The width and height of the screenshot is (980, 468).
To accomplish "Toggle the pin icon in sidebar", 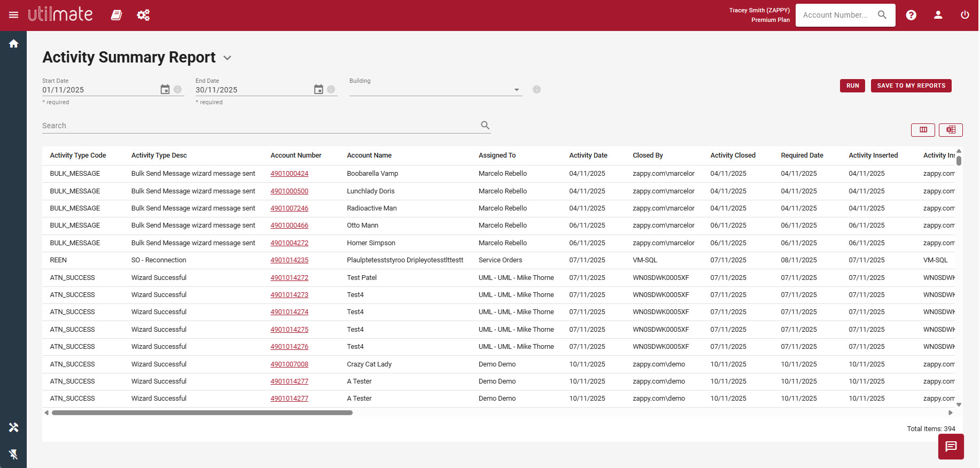I will tap(14, 454).
